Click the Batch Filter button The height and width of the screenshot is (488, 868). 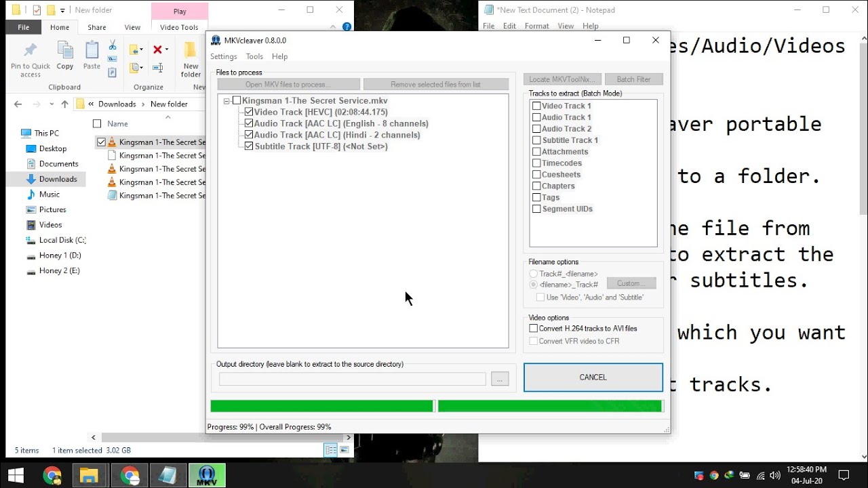pos(634,79)
